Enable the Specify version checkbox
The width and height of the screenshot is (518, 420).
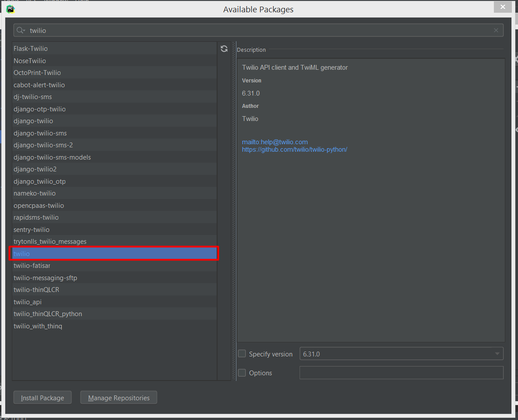[x=242, y=354]
